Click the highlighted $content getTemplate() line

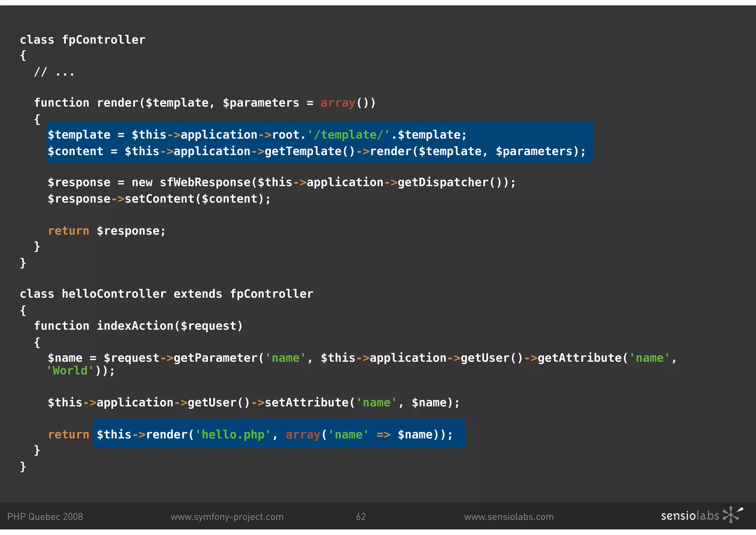tap(316, 151)
